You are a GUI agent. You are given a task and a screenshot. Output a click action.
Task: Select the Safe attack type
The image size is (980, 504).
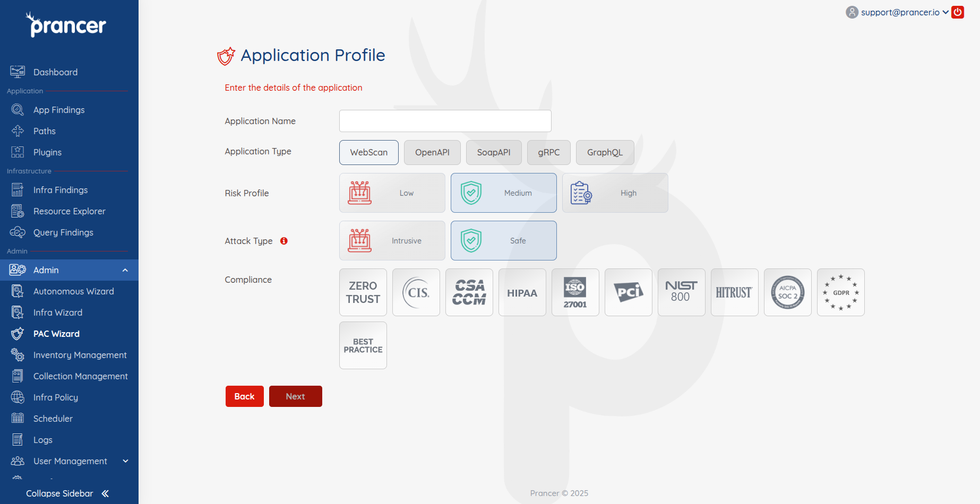pos(504,241)
